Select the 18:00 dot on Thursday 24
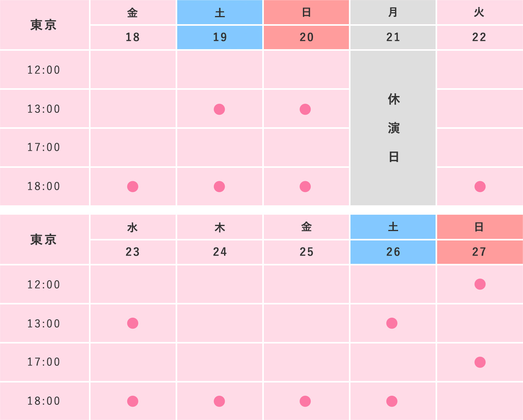 click(219, 401)
